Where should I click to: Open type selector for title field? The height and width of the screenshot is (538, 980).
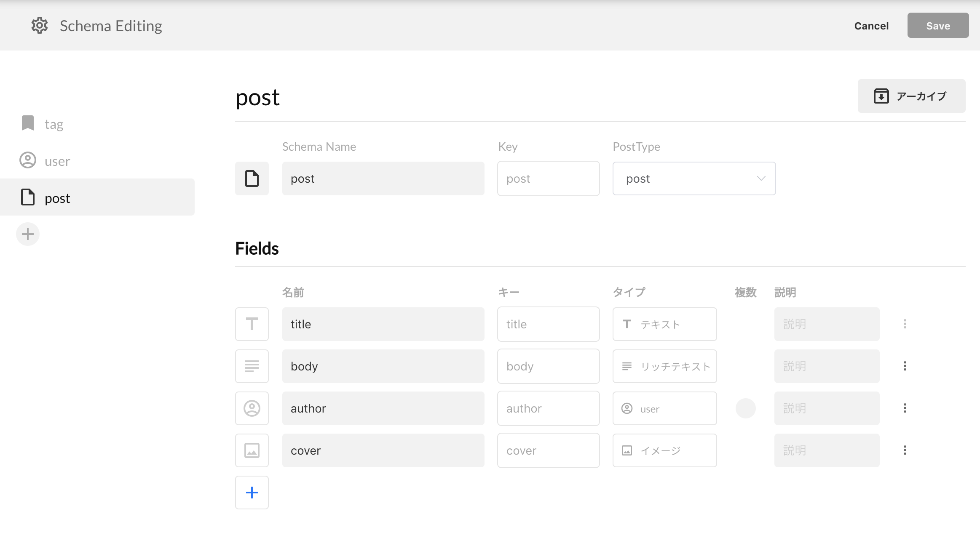pyautogui.click(x=664, y=324)
